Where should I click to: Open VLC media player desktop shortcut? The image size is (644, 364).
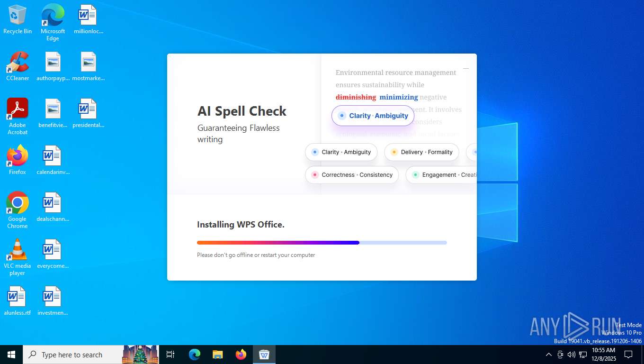[x=18, y=257]
